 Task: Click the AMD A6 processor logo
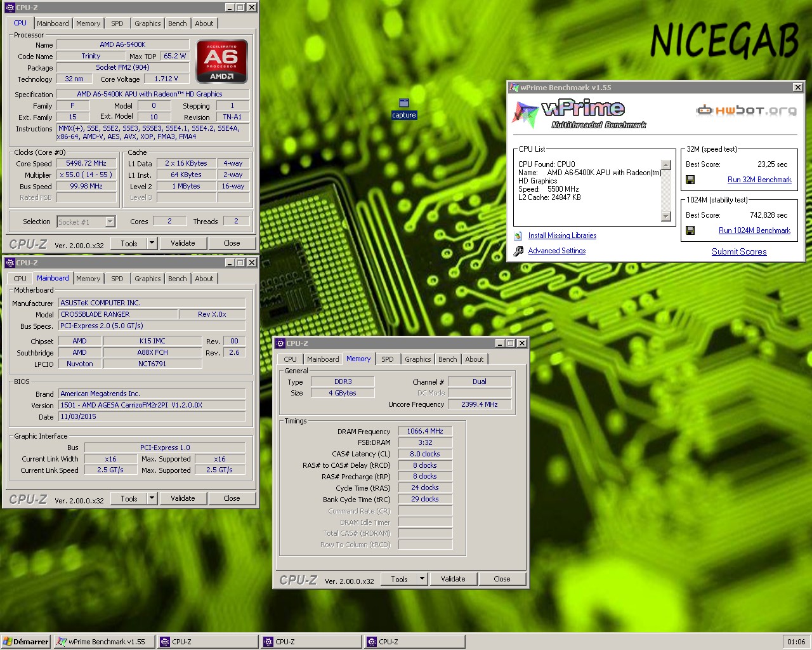(x=222, y=62)
